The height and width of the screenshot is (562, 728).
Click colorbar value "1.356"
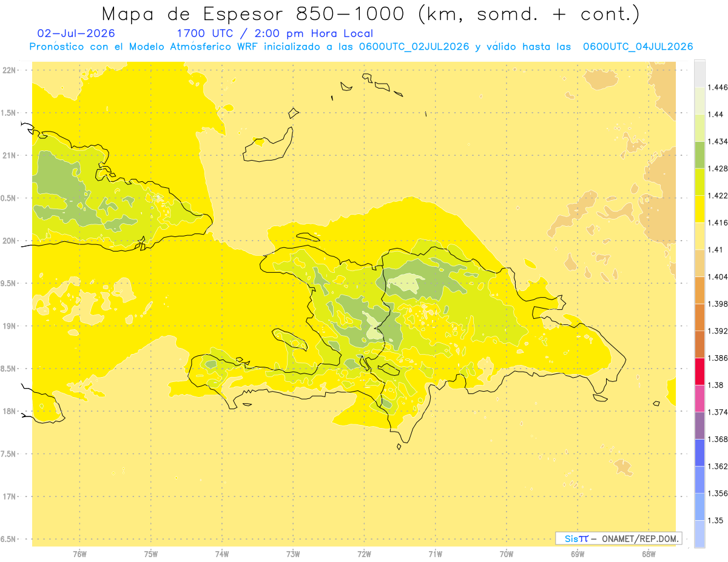click(x=718, y=493)
